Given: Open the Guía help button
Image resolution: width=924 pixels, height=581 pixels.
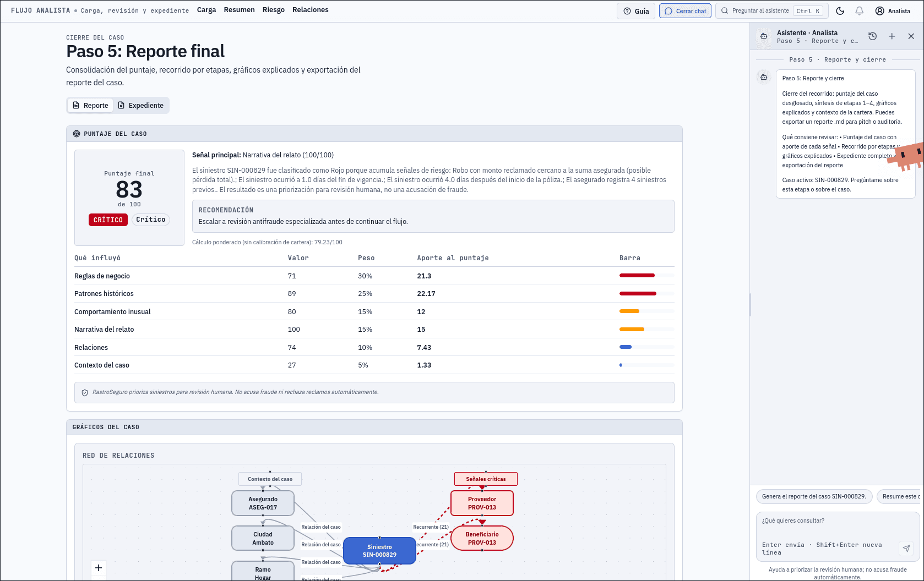Looking at the screenshot, I should tap(636, 11).
